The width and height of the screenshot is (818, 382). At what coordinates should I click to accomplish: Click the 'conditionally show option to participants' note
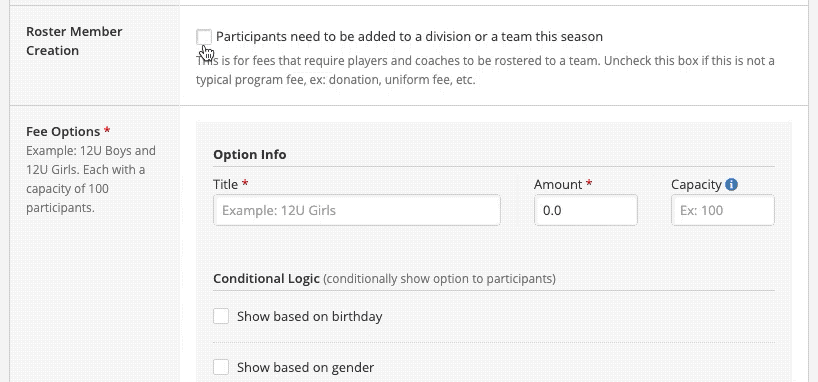(439, 279)
